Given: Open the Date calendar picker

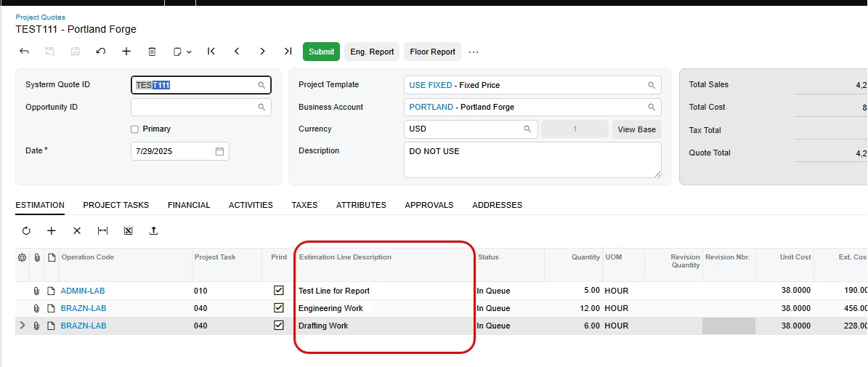Looking at the screenshot, I should pos(219,151).
